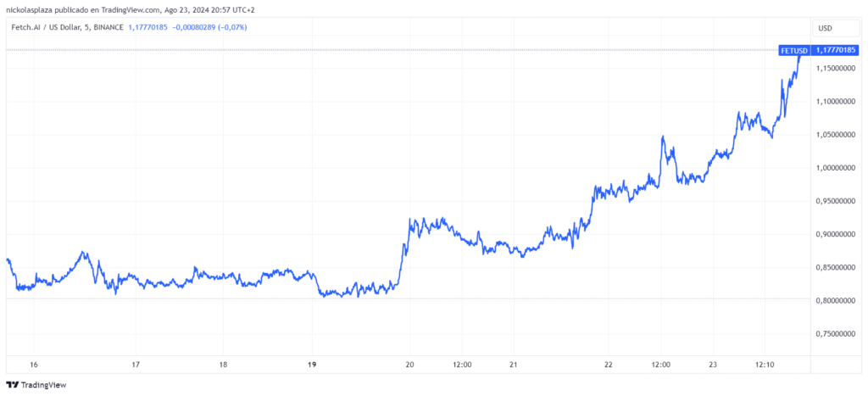
Task: Select date 20 on time axis
Action: pos(409,365)
